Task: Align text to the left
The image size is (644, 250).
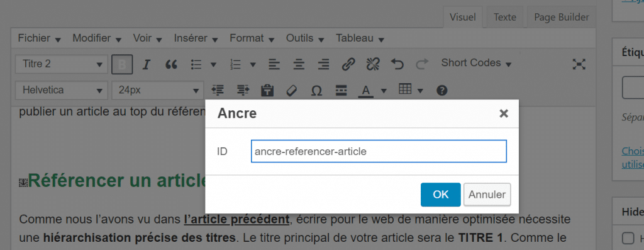Action: point(274,64)
